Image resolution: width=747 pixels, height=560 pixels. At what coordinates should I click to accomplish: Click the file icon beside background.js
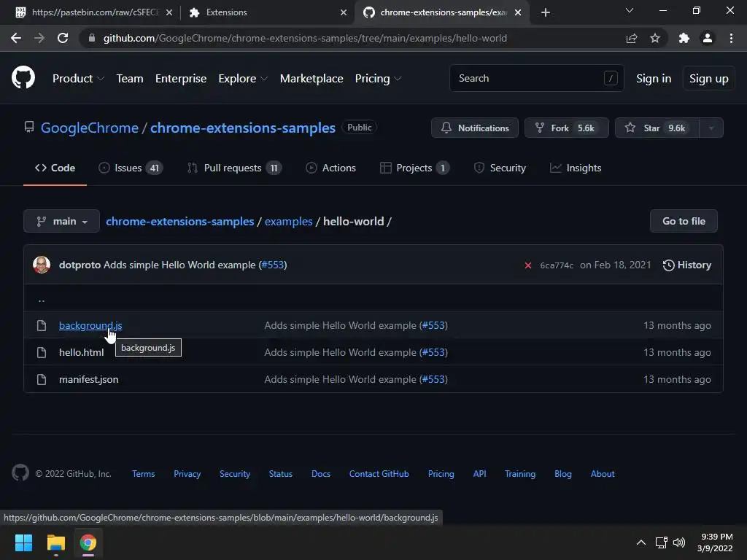coord(42,325)
